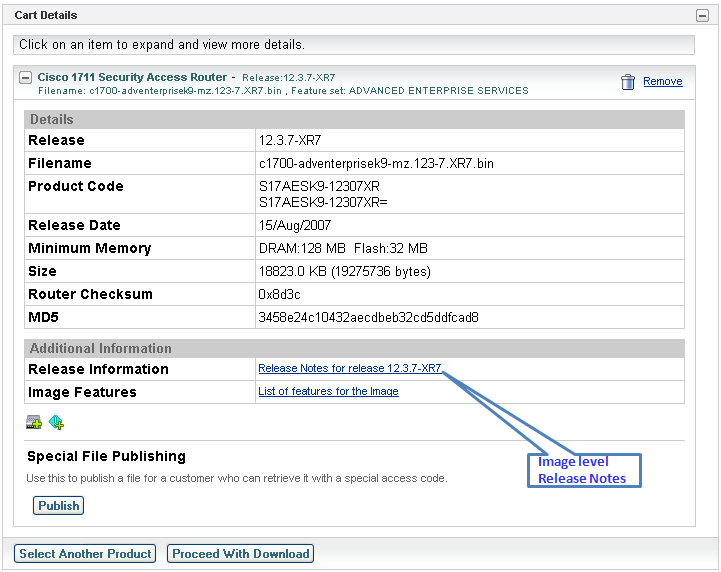Collapse the Cart Details panel
This screenshot has width=721, height=572.
coord(702,16)
